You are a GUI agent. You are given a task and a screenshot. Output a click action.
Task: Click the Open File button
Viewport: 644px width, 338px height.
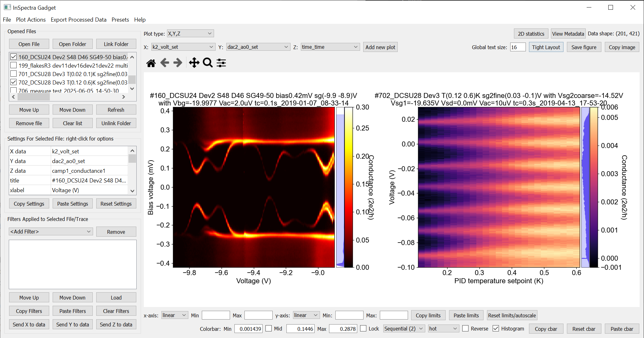29,44
